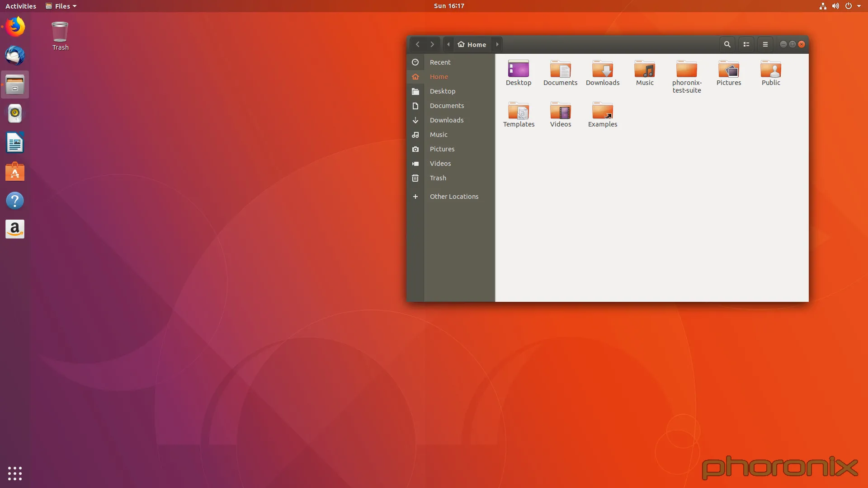
Task: Open the Files hamburger menu
Action: coord(765,44)
